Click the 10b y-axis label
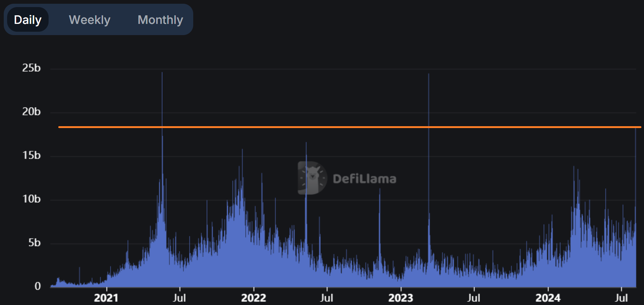This screenshot has height=305, width=644. click(x=31, y=199)
